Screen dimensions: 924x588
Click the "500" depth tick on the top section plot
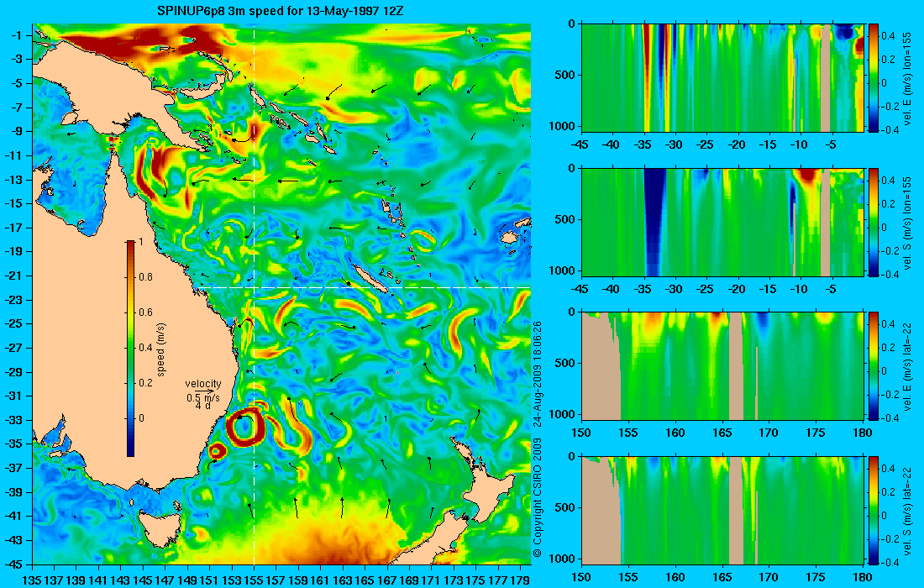tap(565, 75)
